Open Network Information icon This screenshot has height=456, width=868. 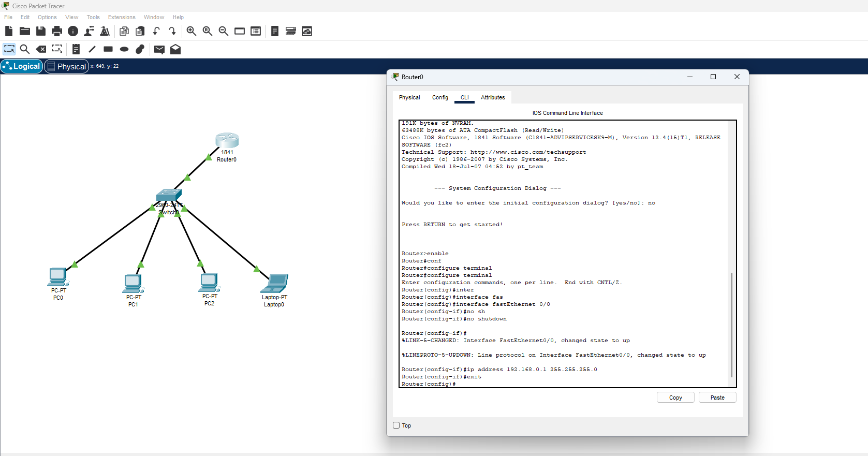[73, 31]
